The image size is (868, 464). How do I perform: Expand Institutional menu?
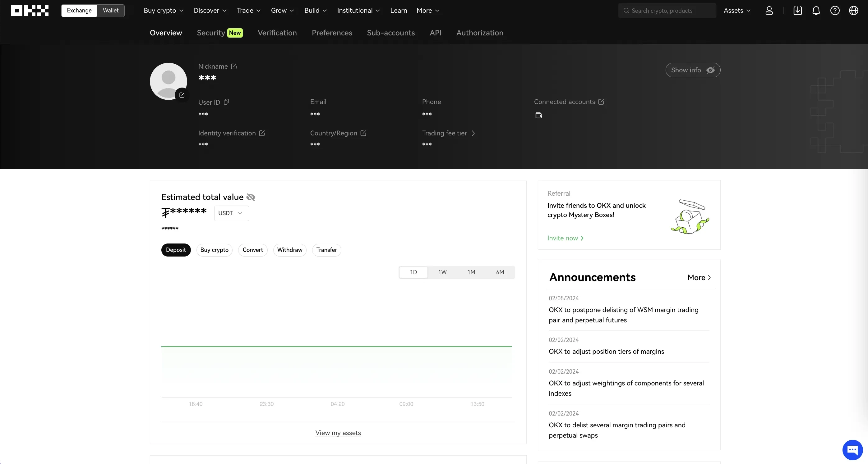(x=358, y=11)
